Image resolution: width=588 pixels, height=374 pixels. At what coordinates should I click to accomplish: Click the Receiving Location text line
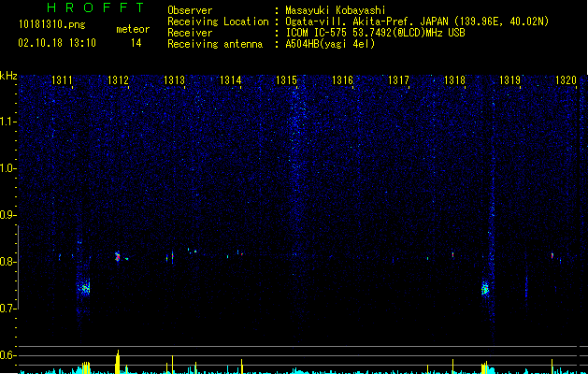pyautogui.click(x=358, y=22)
